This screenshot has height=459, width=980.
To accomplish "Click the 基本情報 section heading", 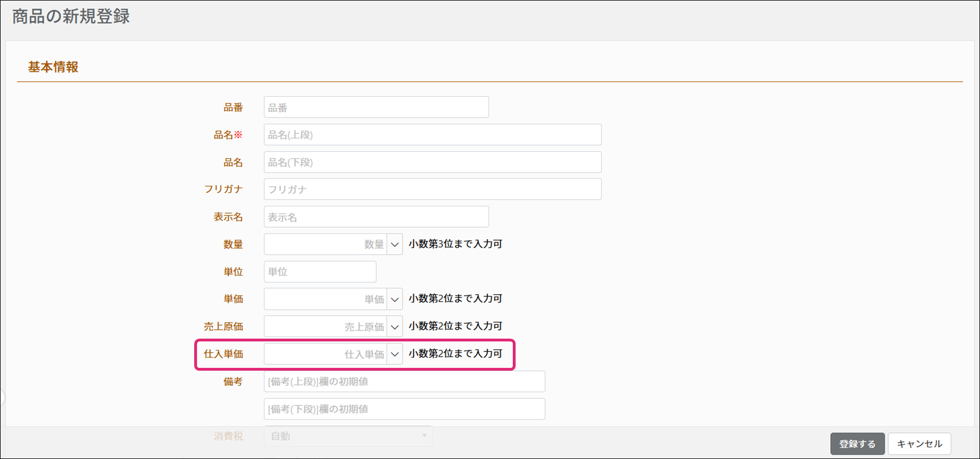I will pos(53,67).
